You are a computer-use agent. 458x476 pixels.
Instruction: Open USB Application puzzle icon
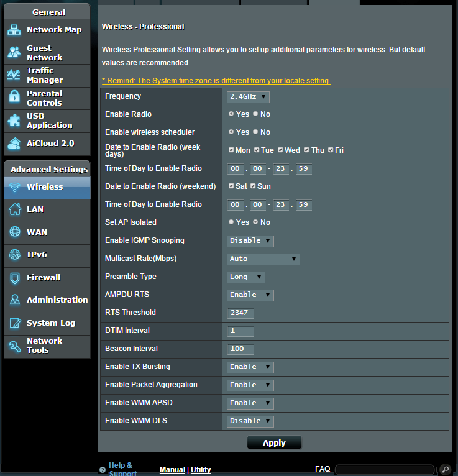pyautogui.click(x=14, y=120)
